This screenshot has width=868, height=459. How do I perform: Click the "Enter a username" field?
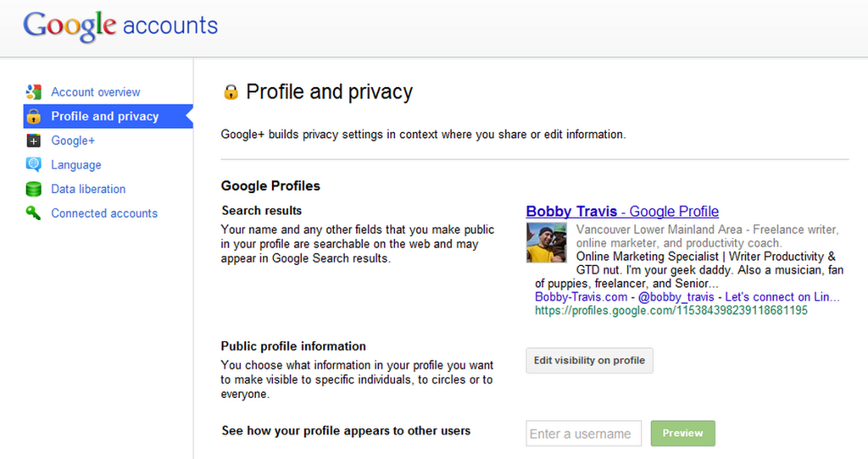tap(583, 434)
